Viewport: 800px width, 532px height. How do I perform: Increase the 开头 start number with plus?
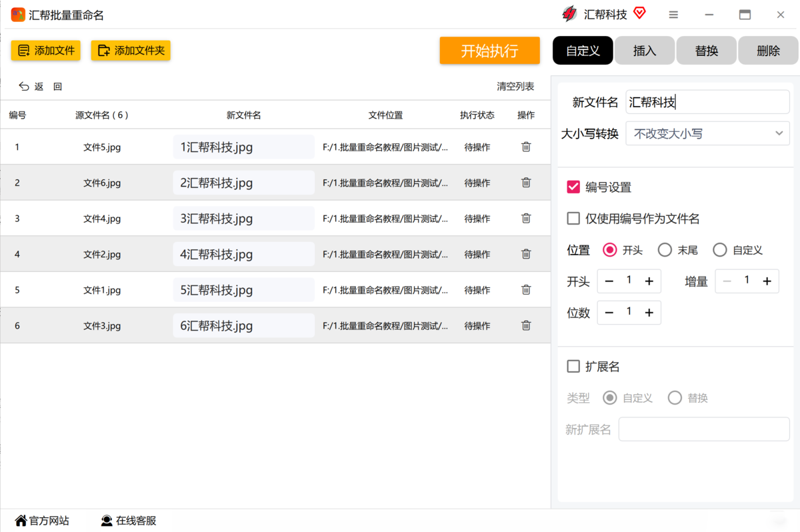tap(649, 281)
